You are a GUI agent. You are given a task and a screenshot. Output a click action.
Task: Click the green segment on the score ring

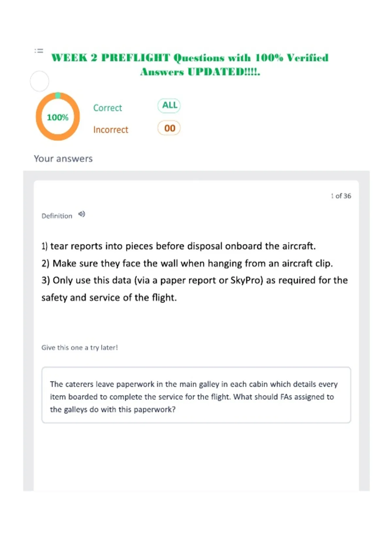[x=58, y=95]
